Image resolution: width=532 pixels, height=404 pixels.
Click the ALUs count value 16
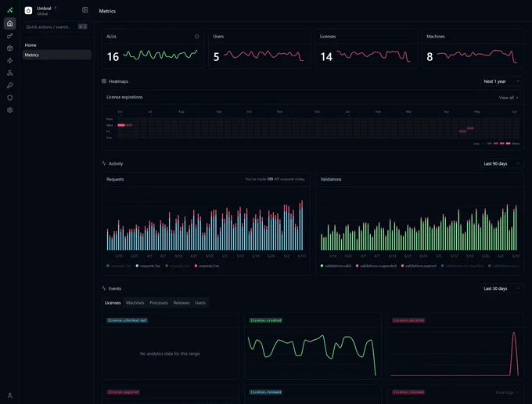coord(113,56)
